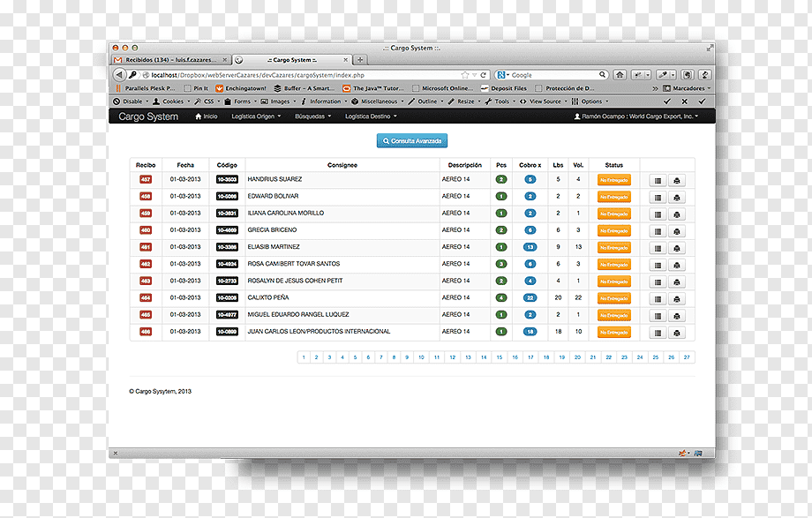Click receipt badge 457

click(x=146, y=180)
